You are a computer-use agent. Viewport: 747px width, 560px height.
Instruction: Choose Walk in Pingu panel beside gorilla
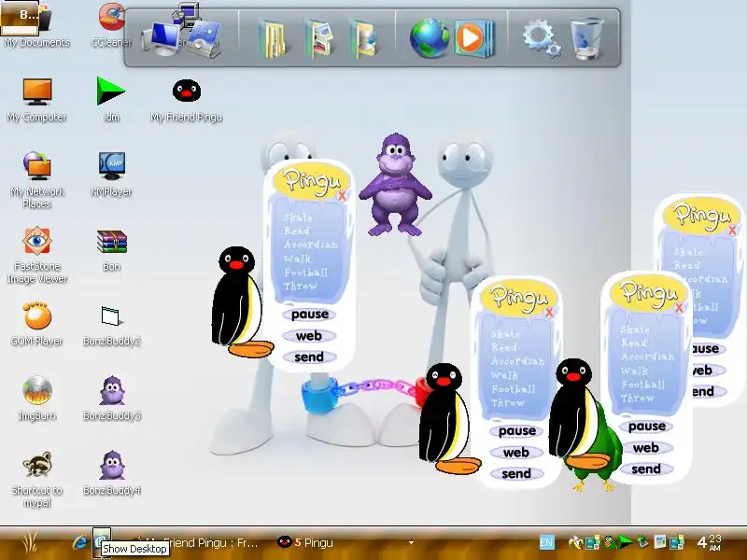click(297, 259)
